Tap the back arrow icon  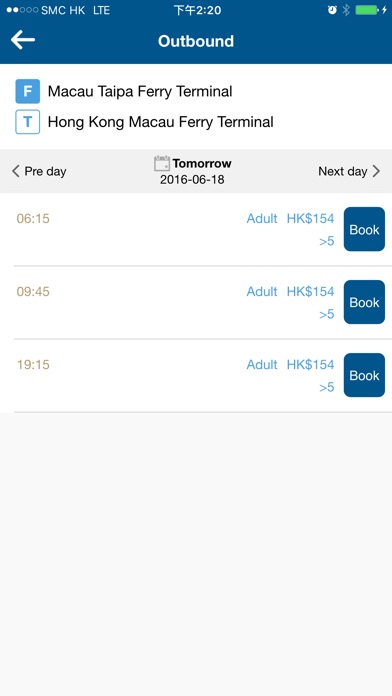pyautogui.click(x=23, y=40)
